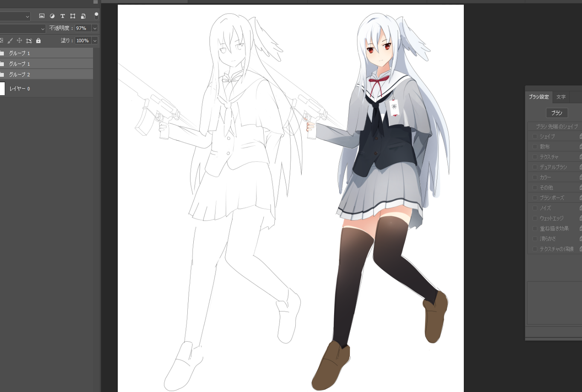Open the 不透明度 opacity dropdown arrow

[x=95, y=28]
